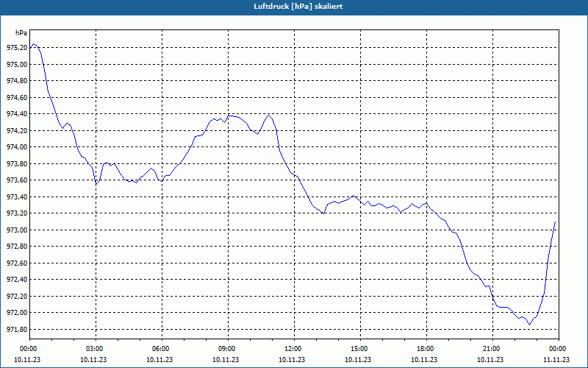Select the 972,20 axis value
The height and width of the screenshot is (368, 588).
click(17, 296)
